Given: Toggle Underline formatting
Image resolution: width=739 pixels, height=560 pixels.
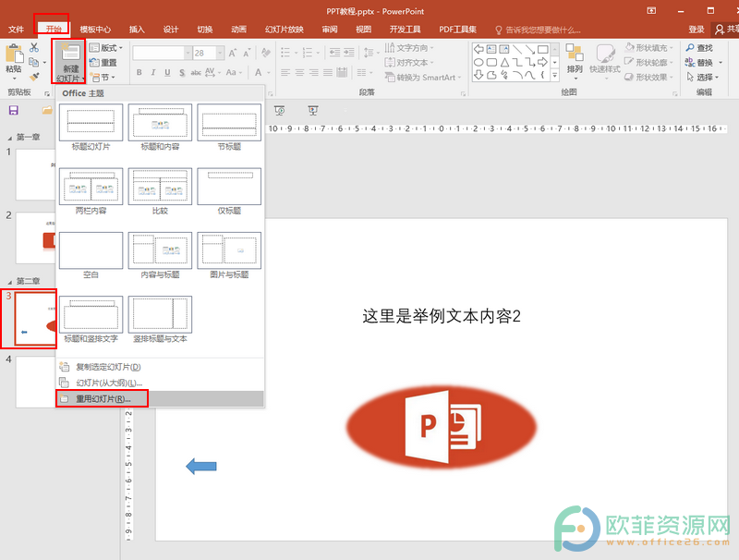Looking at the screenshot, I should [x=167, y=72].
